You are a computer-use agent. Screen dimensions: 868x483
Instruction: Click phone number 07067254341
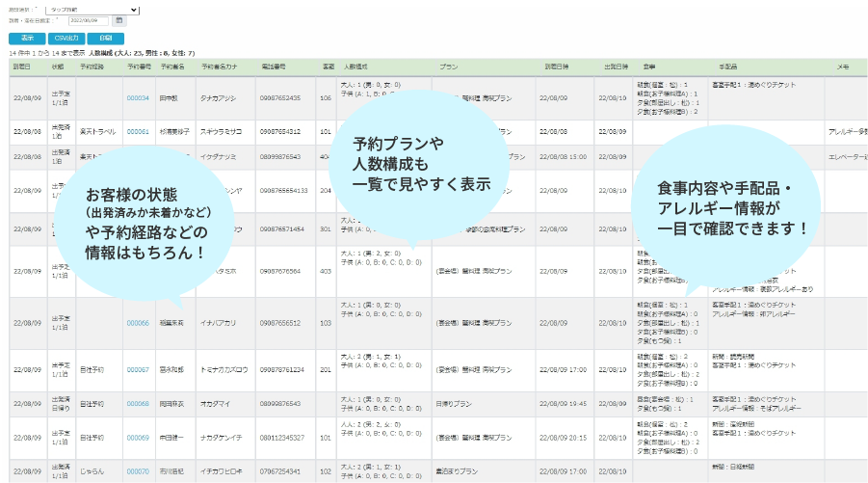[x=280, y=471]
